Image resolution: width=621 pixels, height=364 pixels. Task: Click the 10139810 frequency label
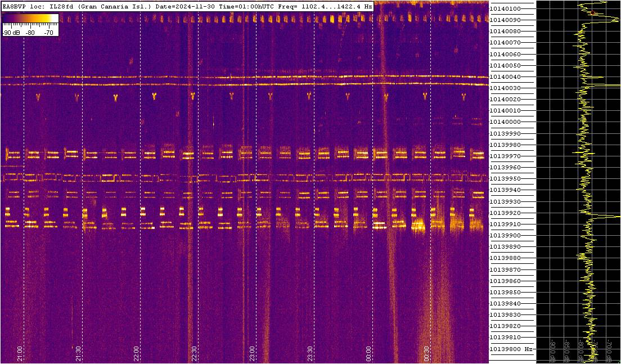(x=505, y=338)
